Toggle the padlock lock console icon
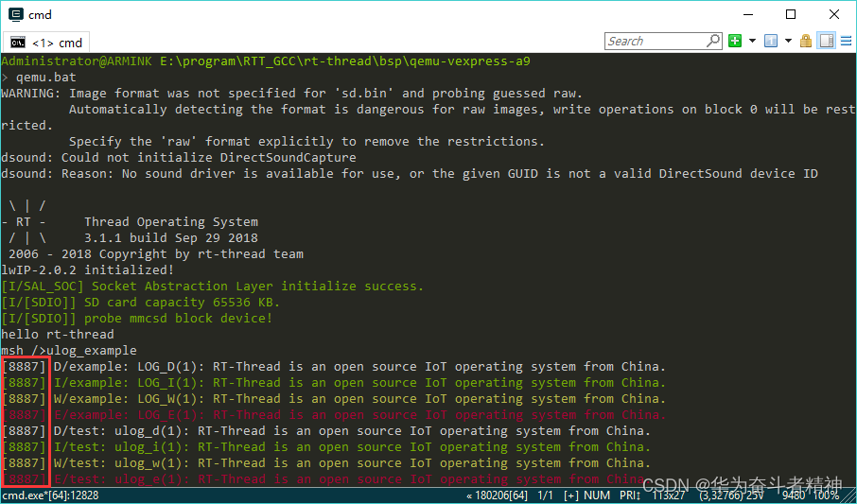 (x=806, y=41)
